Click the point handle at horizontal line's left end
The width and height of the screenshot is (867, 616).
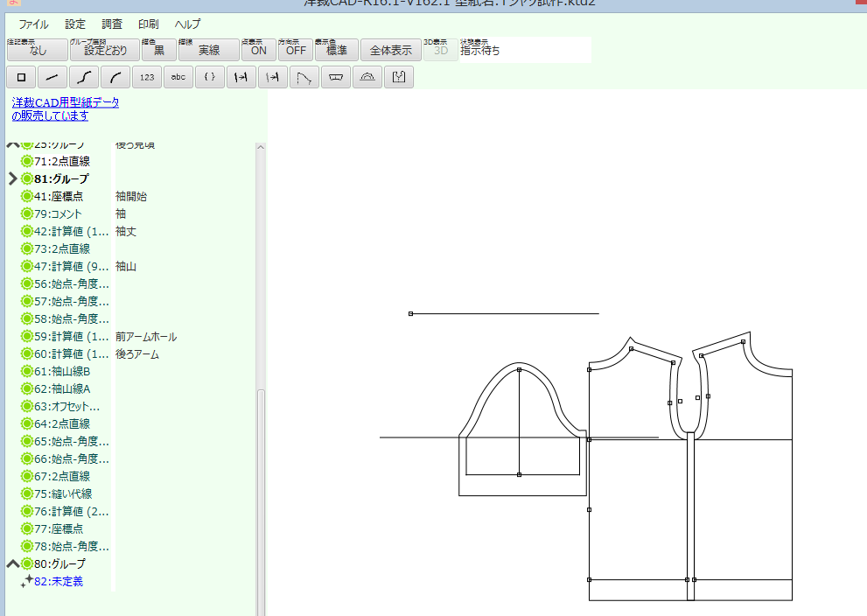pos(411,313)
